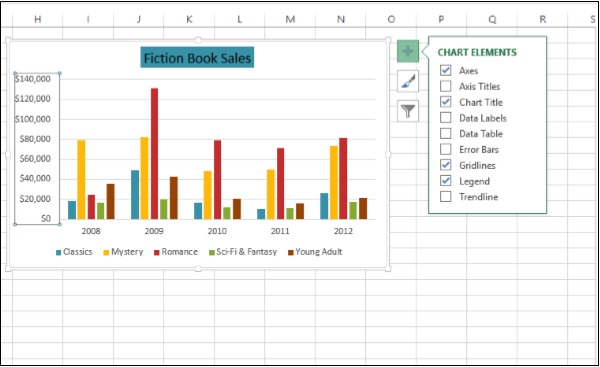Select the Young Adult legend entry
The width and height of the screenshot is (600, 367).
(x=315, y=252)
